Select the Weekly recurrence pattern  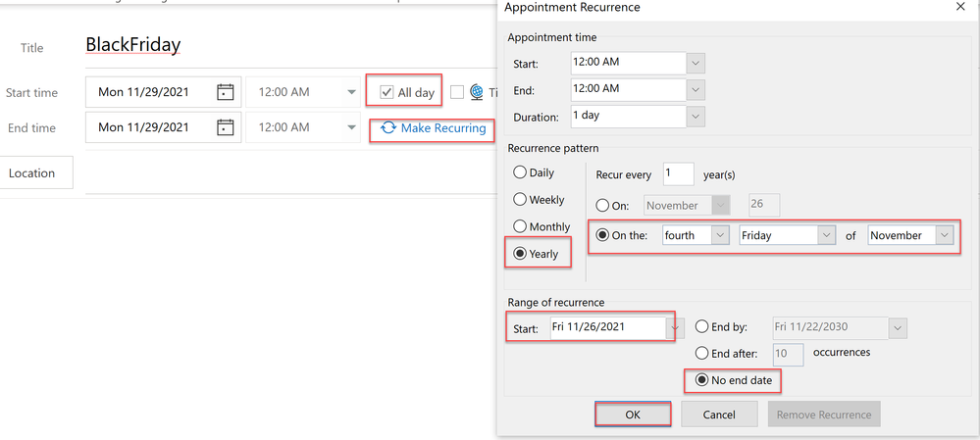coord(521,199)
